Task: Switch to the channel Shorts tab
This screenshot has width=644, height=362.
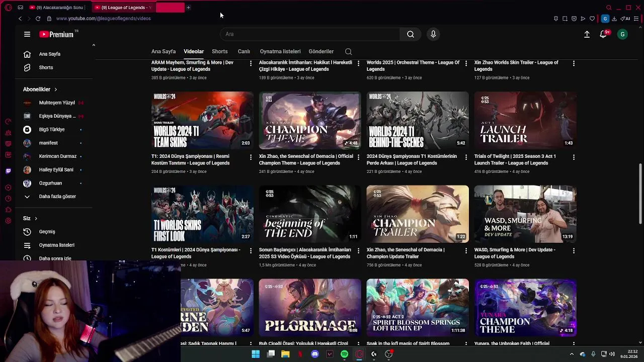Action: (x=219, y=51)
